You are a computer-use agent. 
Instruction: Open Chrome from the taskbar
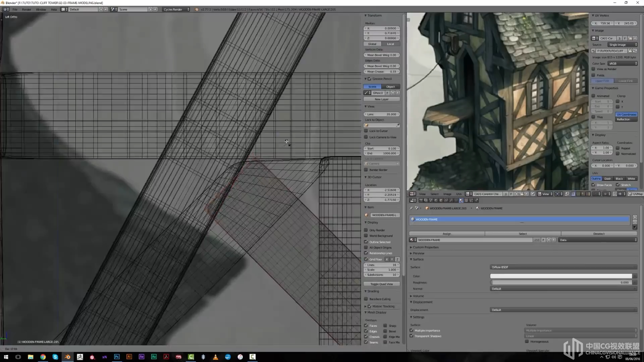click(43, 357)
